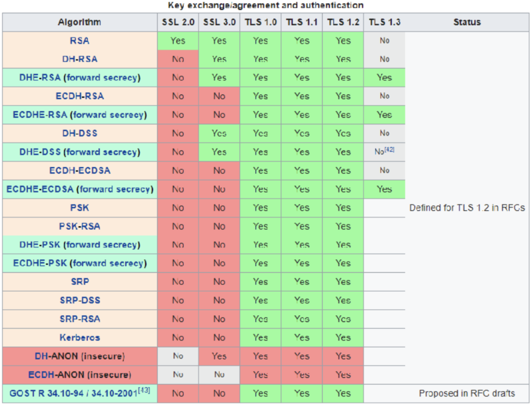532x407 pixels.
Task: Click the SSL 2.0 'Yes' cell for RSA
Action: point(178,41)
